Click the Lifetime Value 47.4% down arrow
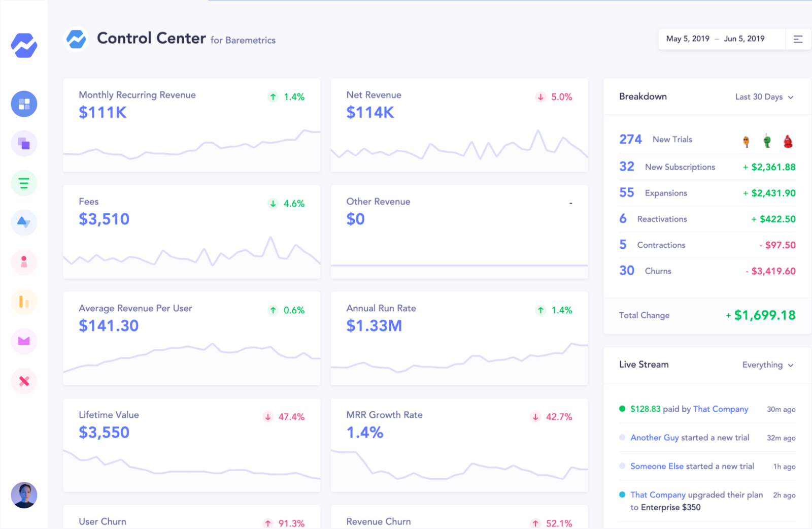 [x=268, y=417]
